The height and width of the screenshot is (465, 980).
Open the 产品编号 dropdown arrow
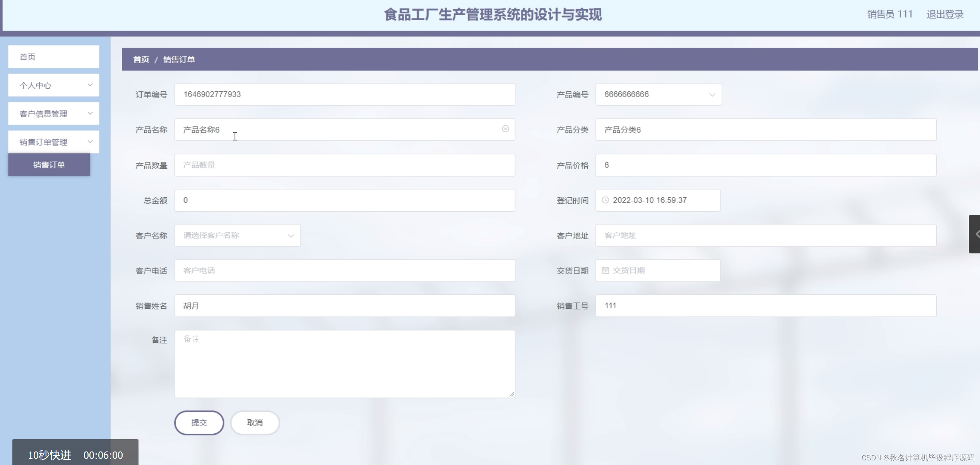click(x=712, y=95)
